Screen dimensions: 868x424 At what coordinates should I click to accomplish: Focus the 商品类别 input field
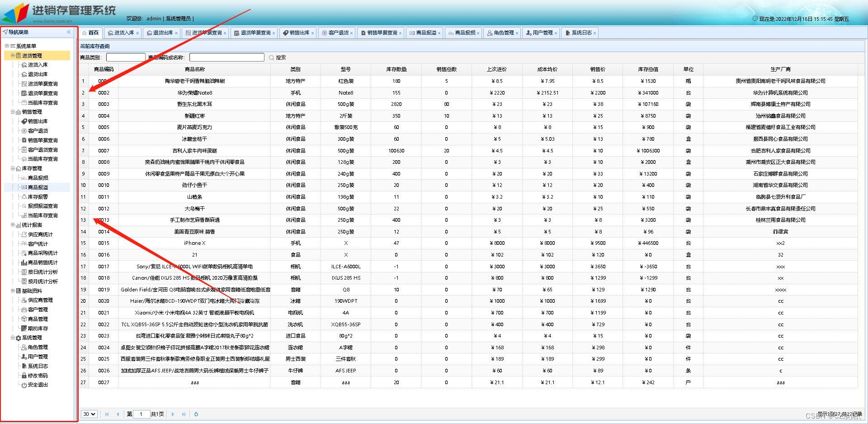coord(126,57)
